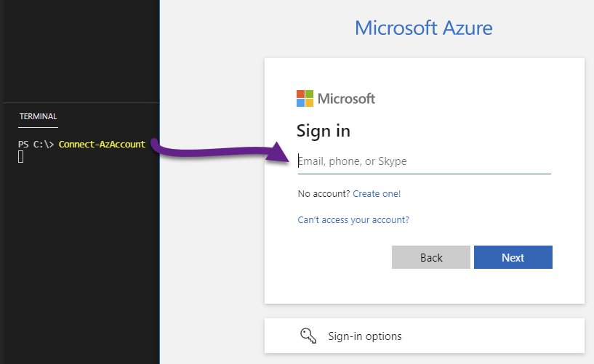The height and width of the screenshot is (364, 594).
Task: Select the green square of Microsoft logo
Action: pos(310,94)
